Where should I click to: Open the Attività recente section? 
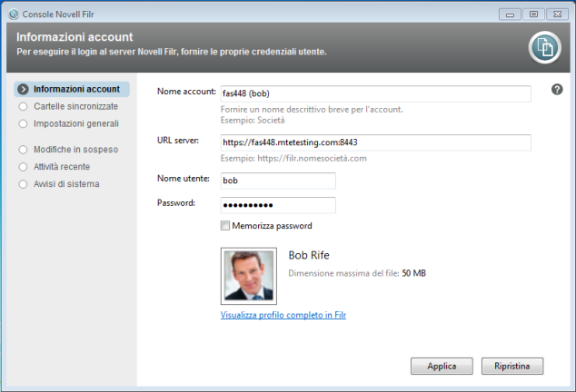click(x=55, y=167)
